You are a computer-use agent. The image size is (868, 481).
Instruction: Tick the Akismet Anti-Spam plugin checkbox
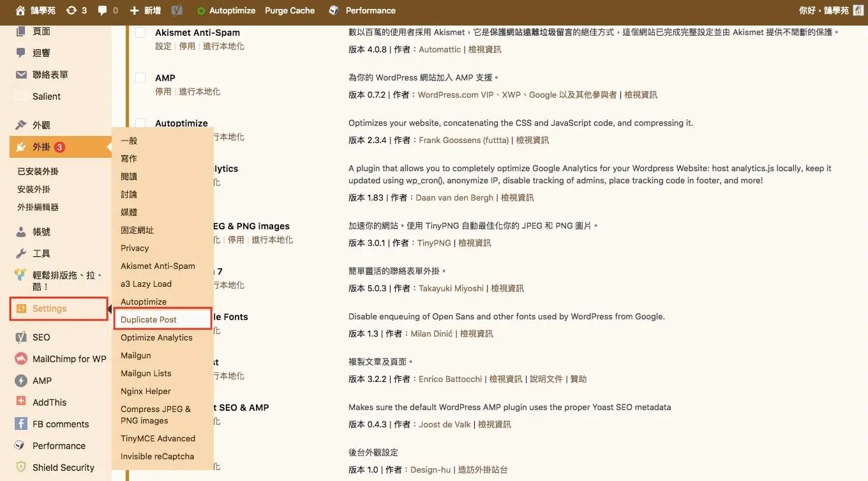[140, 33]
